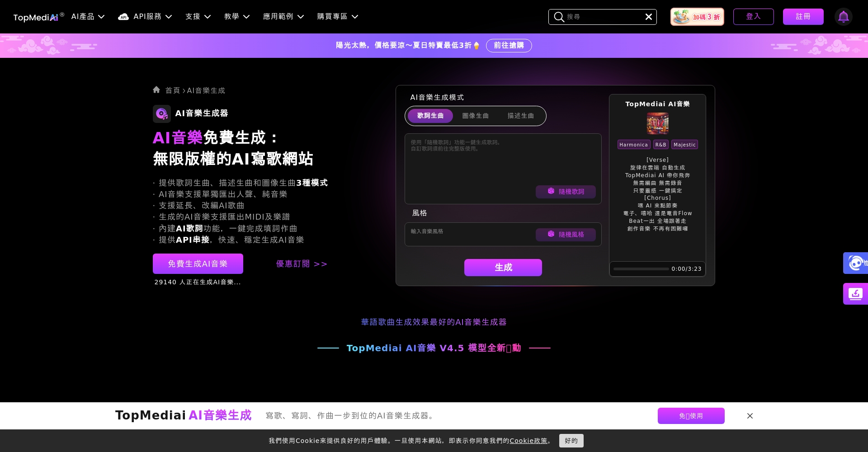868x452 pixels.
Task: Click the API cloud icon in navigation
Action: coord(123,17)
